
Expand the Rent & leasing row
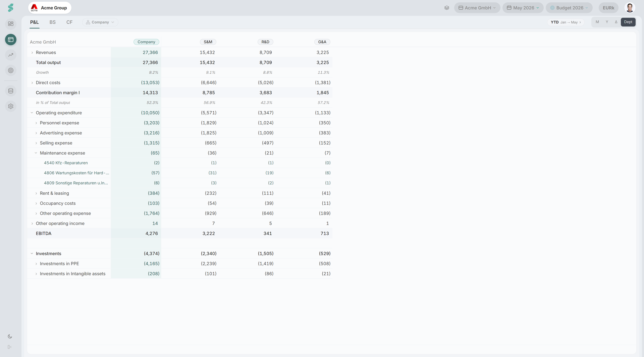[36, 193]
